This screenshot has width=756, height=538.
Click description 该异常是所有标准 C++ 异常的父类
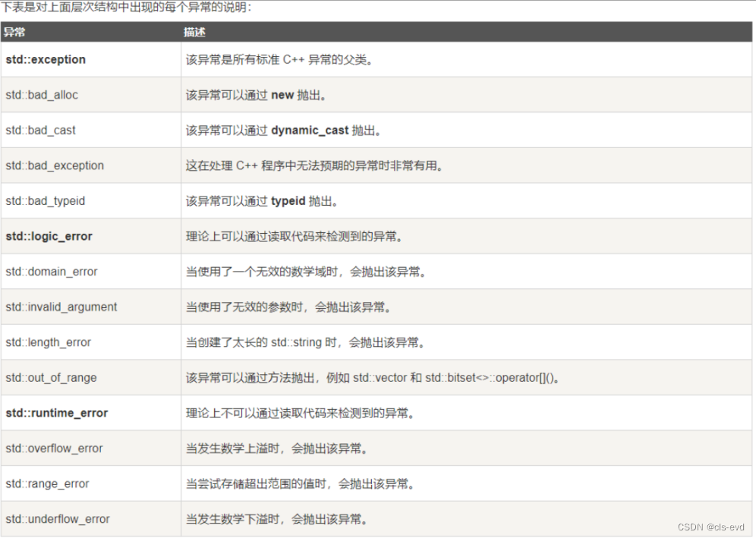click(279, 60)
